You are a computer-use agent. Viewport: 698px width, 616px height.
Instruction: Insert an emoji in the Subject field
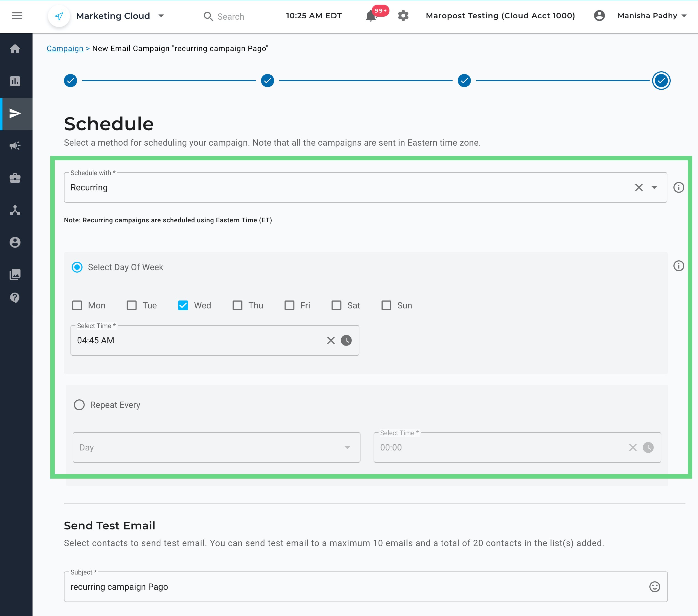pos(654,587)
